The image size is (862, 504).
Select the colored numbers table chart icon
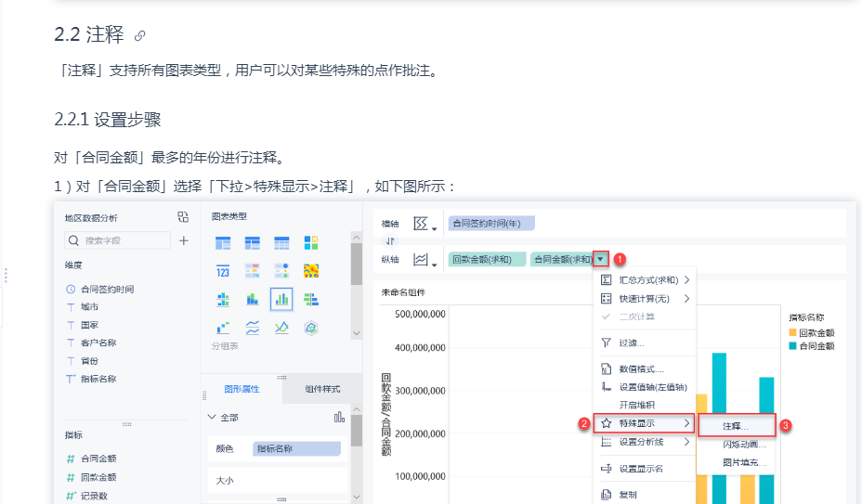point(253,271)
